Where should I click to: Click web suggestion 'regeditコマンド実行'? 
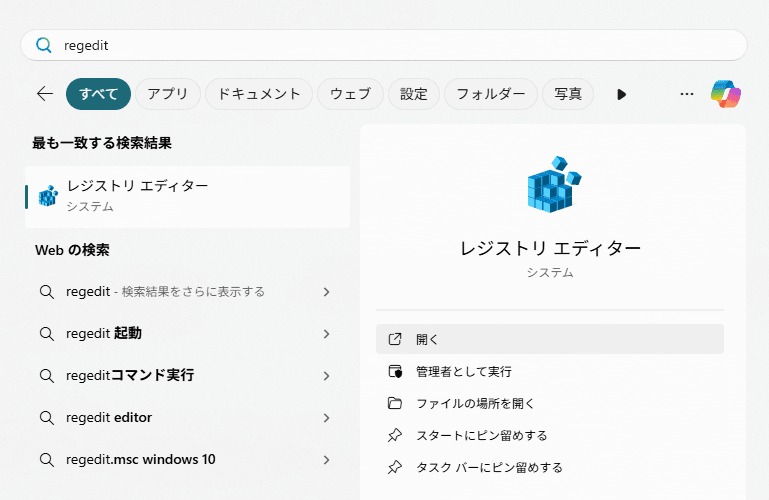[187, 376]
